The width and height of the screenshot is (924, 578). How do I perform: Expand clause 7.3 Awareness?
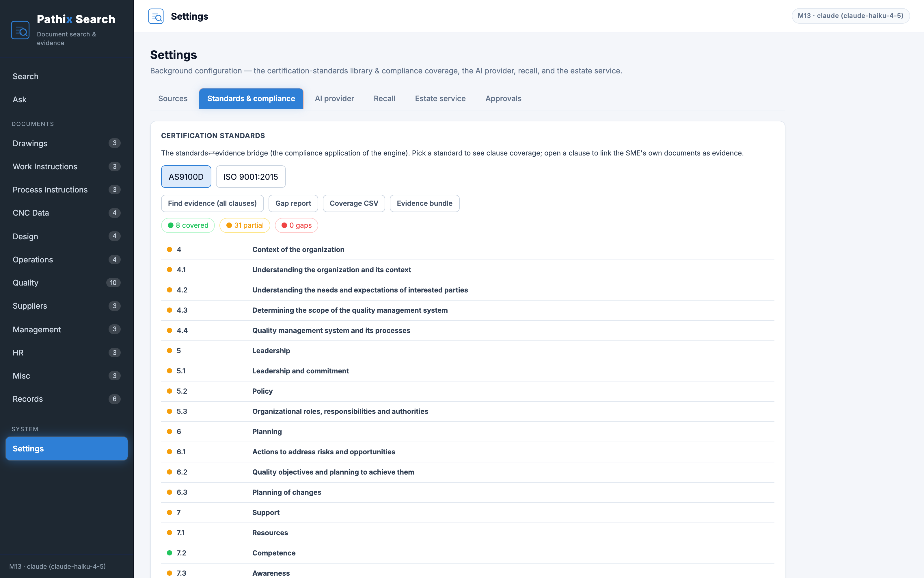point(468,571)
